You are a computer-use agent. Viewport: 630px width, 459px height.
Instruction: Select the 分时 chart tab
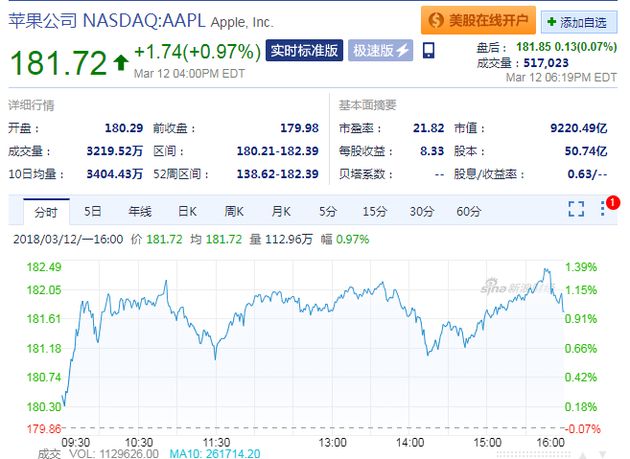[x=46, y=211]
